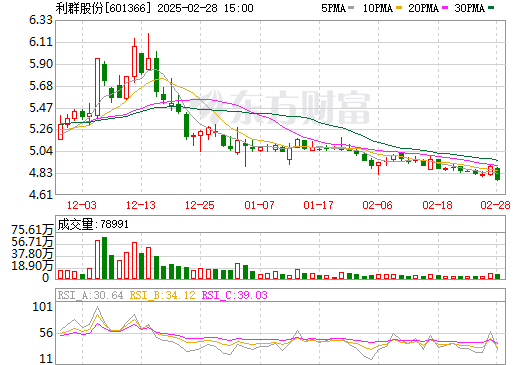This screenshot has height=365, width=520.
Task: Click the RSI_B:34.12 indicator label
Action: (162, 295)
